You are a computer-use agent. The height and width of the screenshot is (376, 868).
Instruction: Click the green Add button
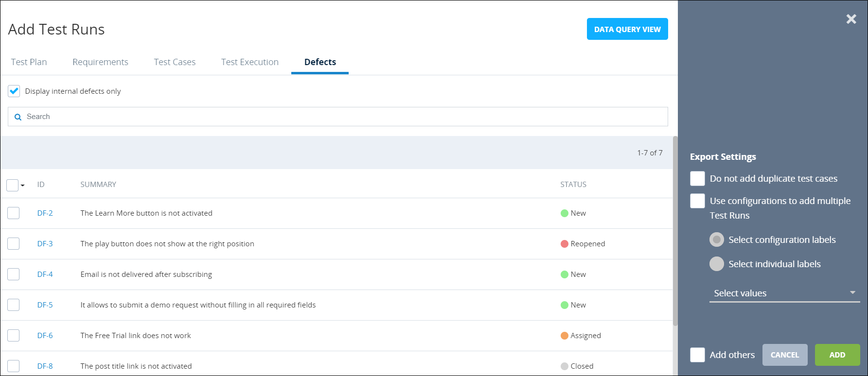pyautogui.click(x=837, y=355)
